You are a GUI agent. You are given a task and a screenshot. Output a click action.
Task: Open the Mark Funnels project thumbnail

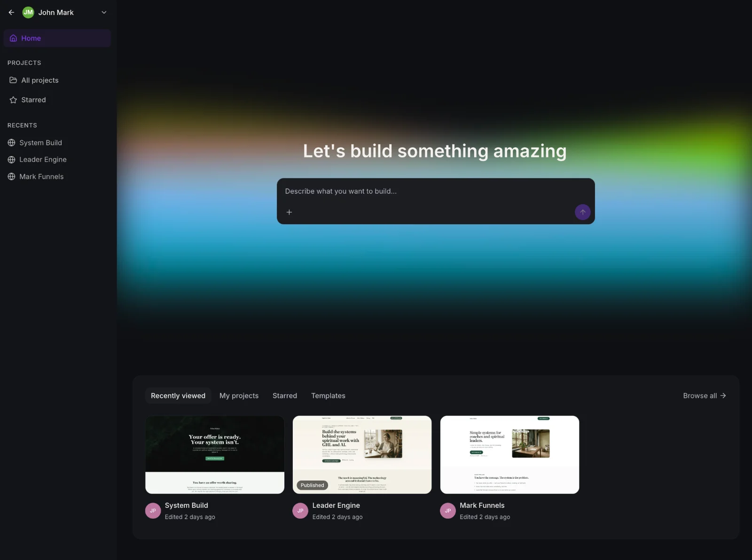pyautogui.click(x=509, y=455)
